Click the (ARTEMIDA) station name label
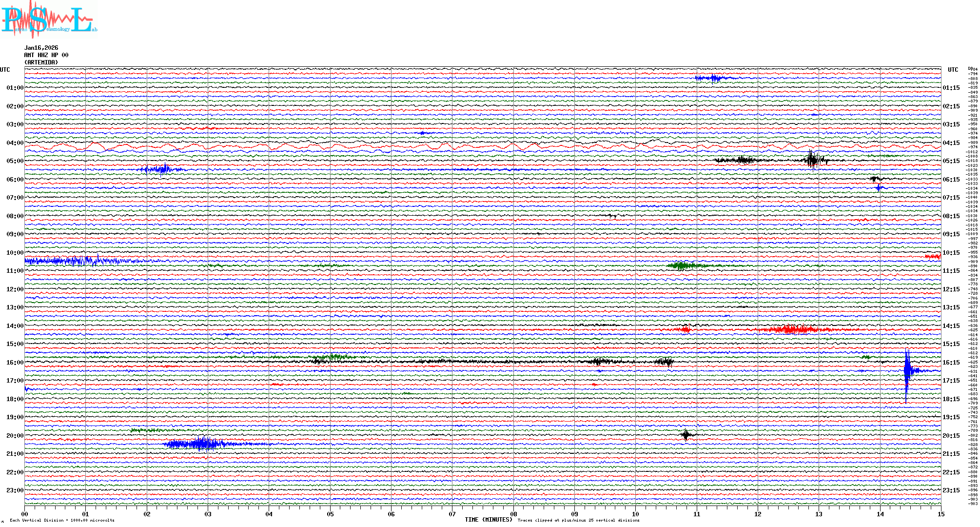This screenshot has height=527, width=980. click(x=41, y=62)
